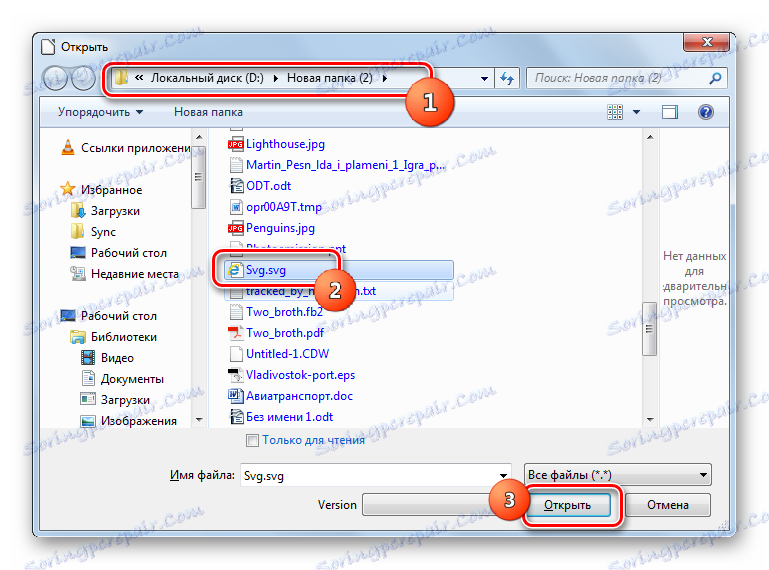Expand arrow after Новая папка (2) breadcrumb
The image size is (769, 570).
pos(385,78)
